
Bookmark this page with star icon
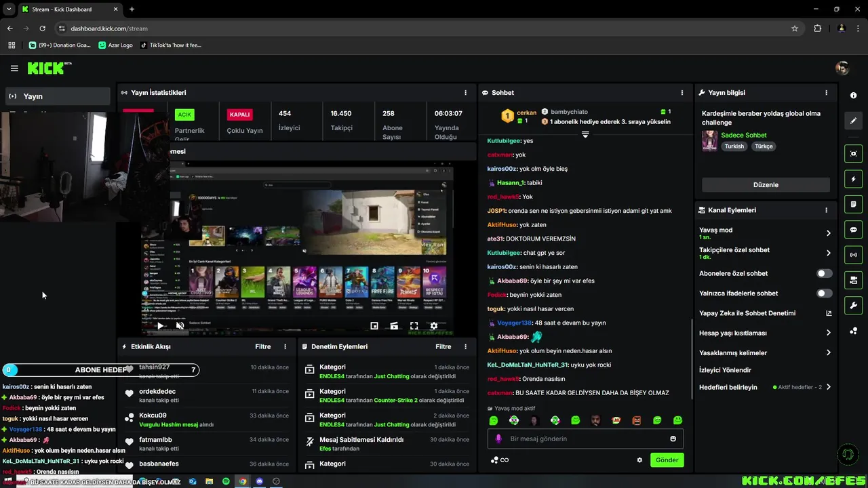795,28
